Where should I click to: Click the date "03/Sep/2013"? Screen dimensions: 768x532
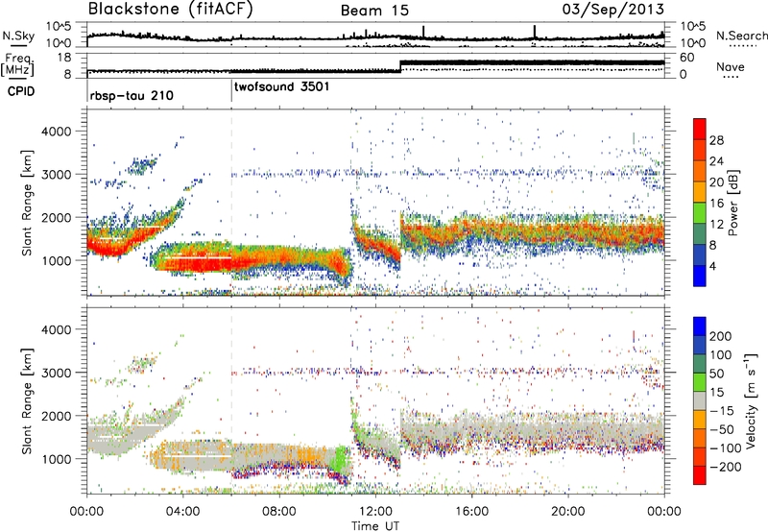613,10
